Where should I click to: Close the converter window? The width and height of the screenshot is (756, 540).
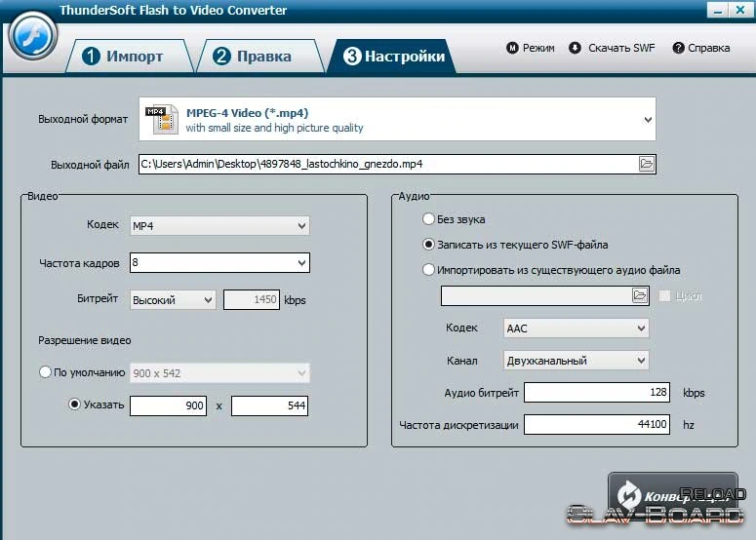[740, 10]
